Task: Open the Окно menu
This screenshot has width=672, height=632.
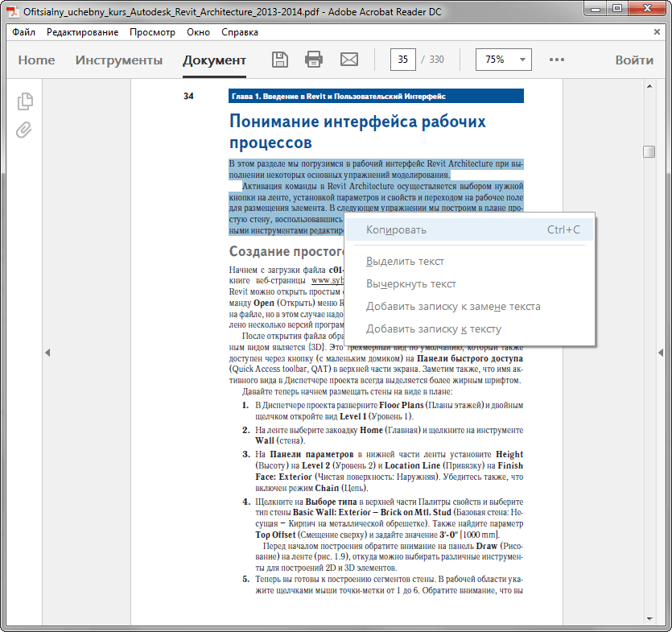Action: coord(199,32)
